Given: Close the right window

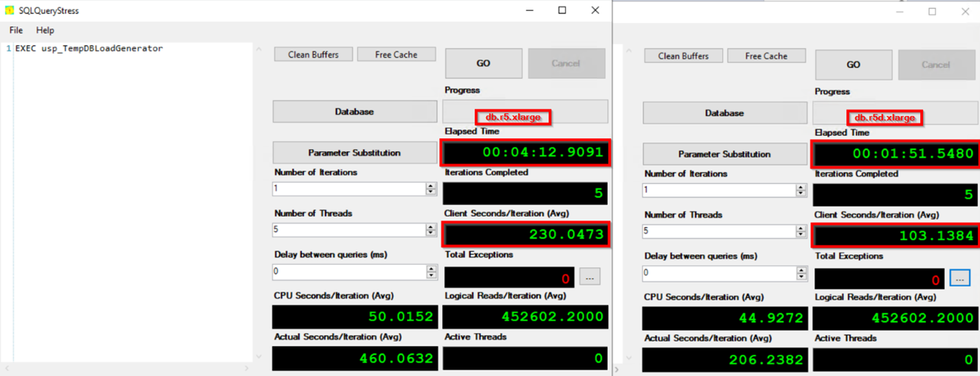Looking at the screenshot, I should tap(964, 12).
